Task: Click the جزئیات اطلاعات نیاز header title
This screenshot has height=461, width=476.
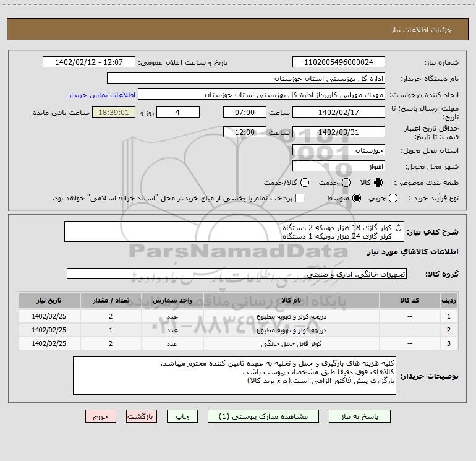Action: tap(421, 30)
